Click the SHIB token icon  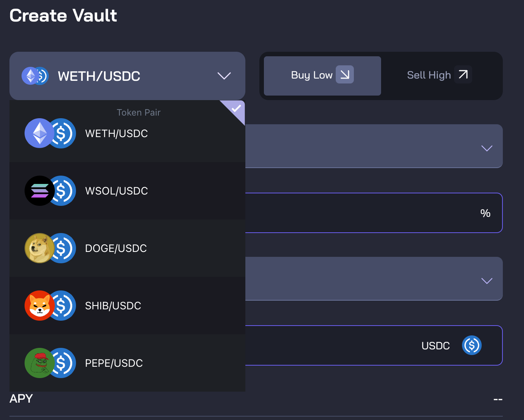[39, 306]
